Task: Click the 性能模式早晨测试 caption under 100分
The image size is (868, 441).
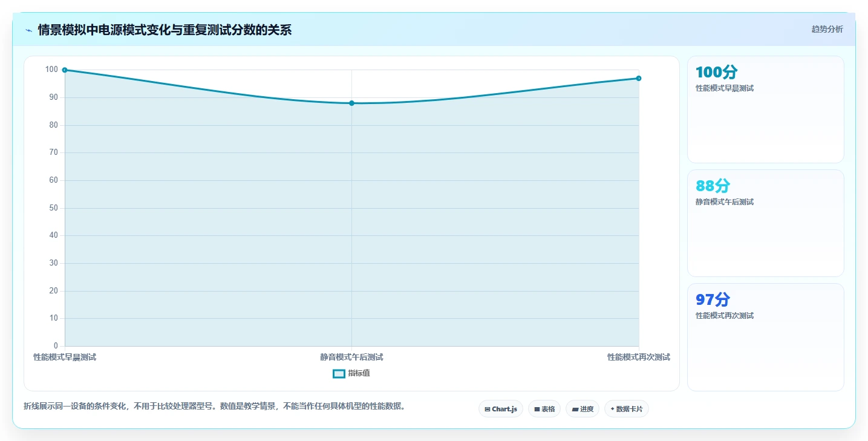Action: [x=725, y=88]
